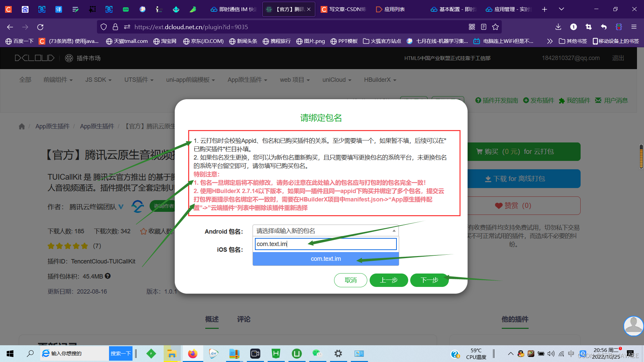Switch to 即时通信 IM browser tab
Image resolution: width=644 pixels, height=362 pixels.
click(233, 9)
